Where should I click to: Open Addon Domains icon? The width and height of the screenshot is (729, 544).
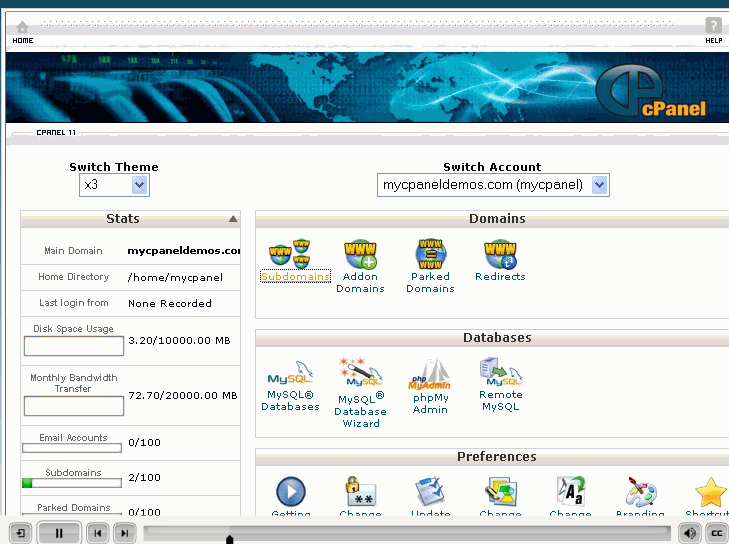pyautogui.click(x=360, y=255)
